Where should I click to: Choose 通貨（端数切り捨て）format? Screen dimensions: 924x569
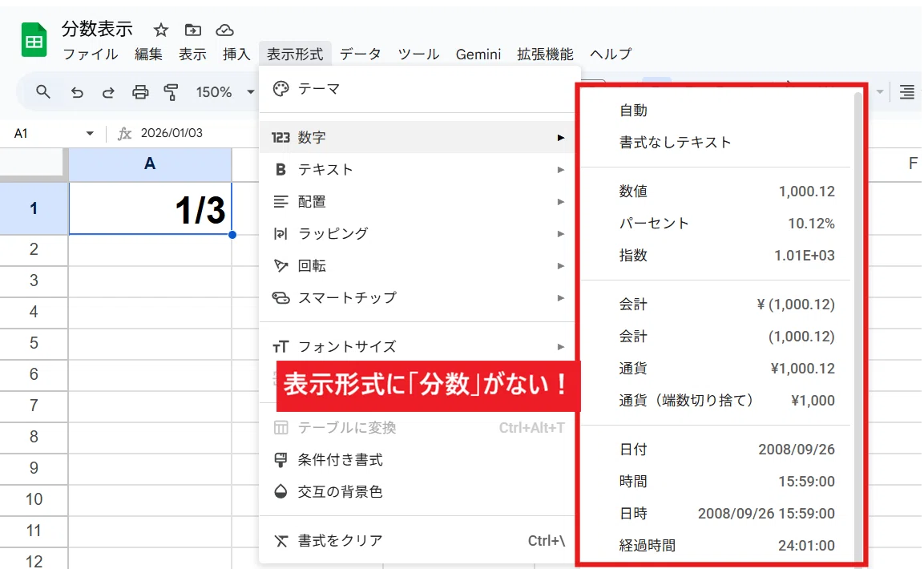(x=716, y=401)
